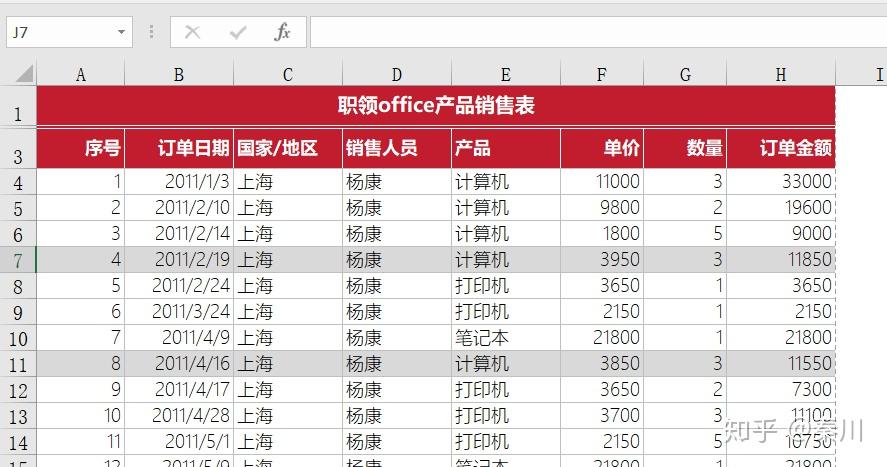Click 序号 cell with value 10
Screen dimensions: 887x467
(81, 416)
